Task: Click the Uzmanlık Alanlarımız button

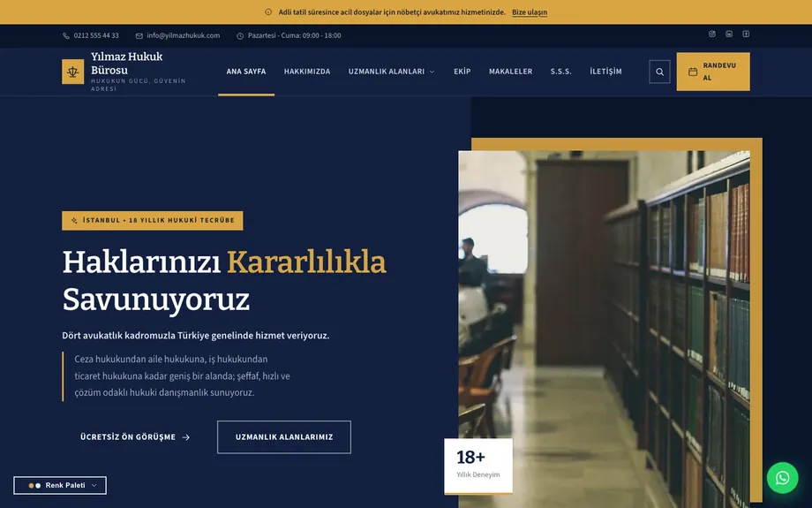Action: [284, 437]
